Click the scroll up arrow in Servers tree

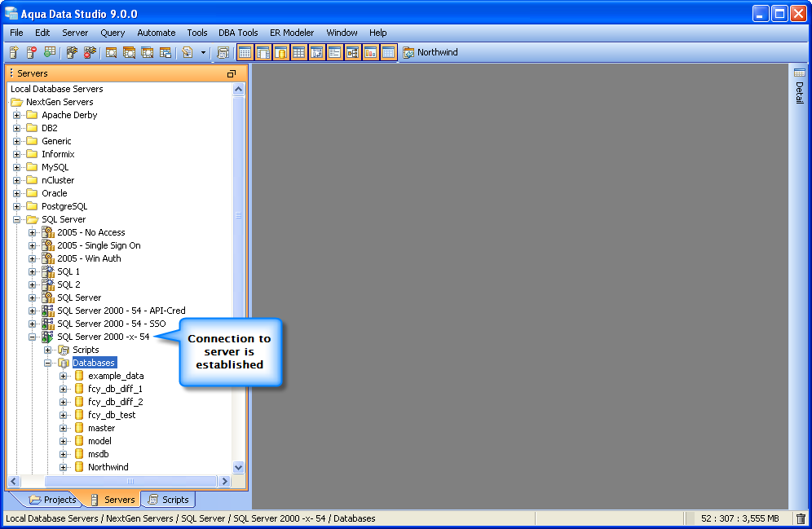coord(238,90)
